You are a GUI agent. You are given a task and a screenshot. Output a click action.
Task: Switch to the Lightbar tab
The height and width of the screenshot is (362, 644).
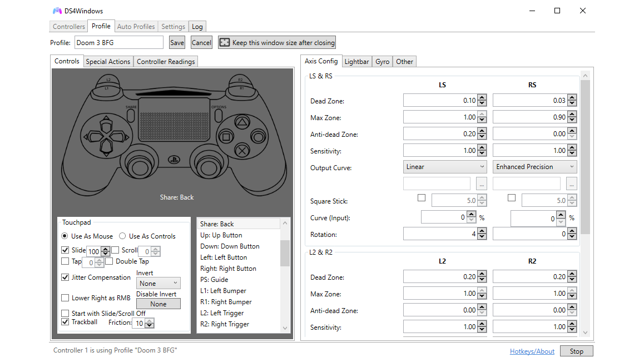point(356,62)
